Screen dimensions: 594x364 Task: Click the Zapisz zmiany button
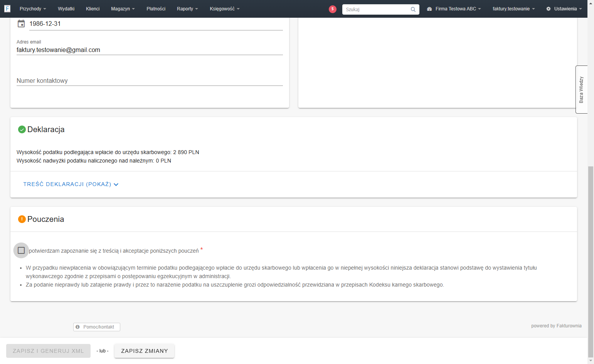(145, 351)
